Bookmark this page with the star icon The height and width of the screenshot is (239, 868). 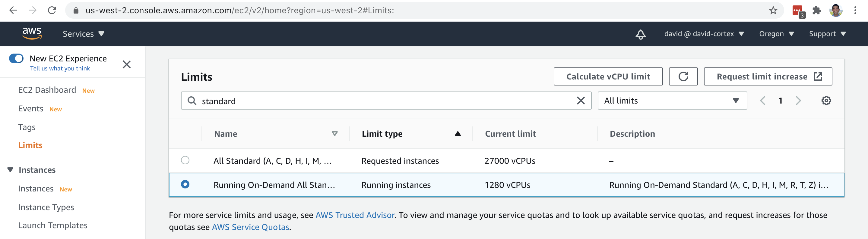click(773, 11)
